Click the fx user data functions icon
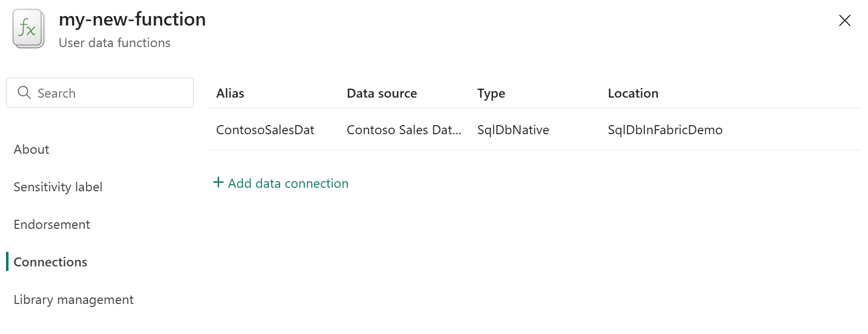This screenshot has width=868, height=334. click(x=28, y=29)
